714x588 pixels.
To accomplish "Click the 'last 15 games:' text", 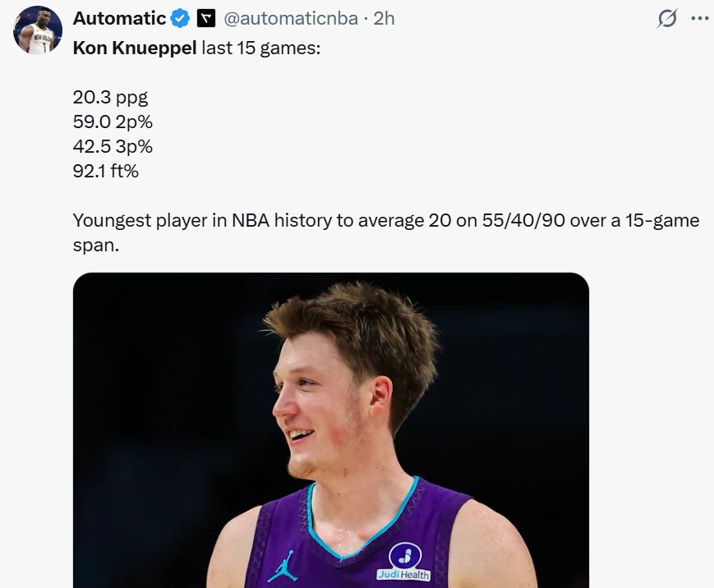I will (260, 48).
